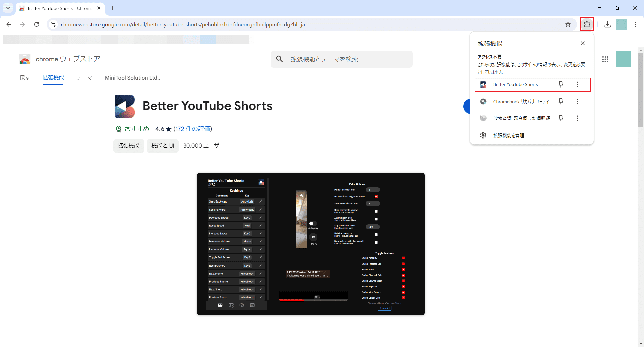Open the extension preview screenshot
This screenshot has height=347, width=644.
click(x=311, y=244)
